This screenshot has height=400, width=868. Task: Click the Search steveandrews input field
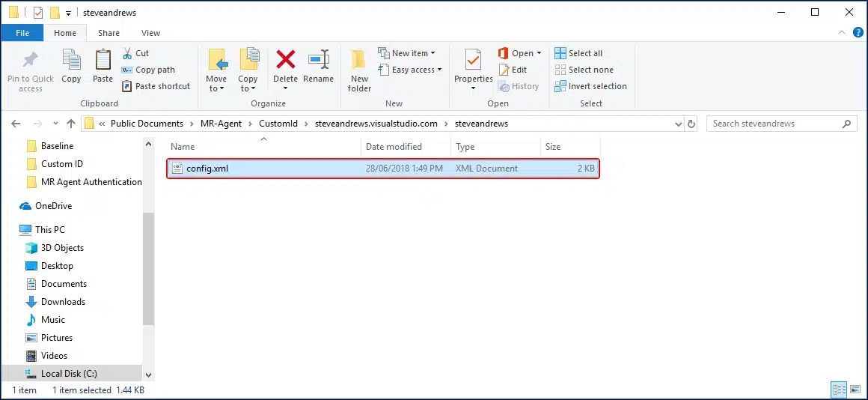(x=774, y=124)
